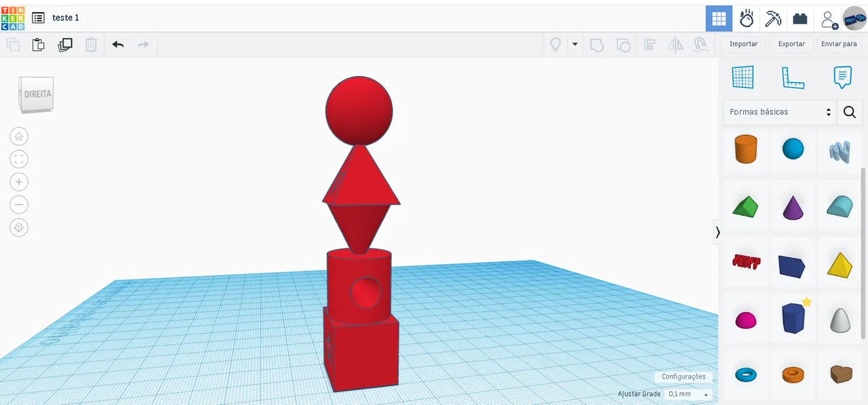Duplicate the selected shape
The width and height of the screenshot is (868, 405).
[x=65, y=44]
